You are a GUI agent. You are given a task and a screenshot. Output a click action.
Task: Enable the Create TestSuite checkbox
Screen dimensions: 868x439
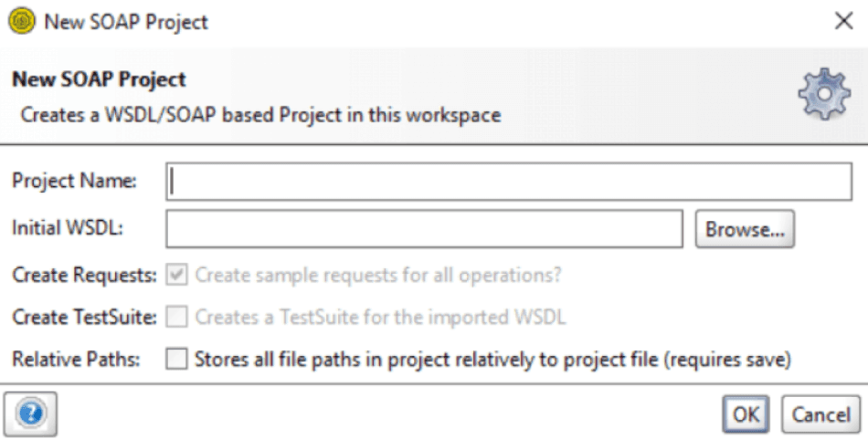176,317
